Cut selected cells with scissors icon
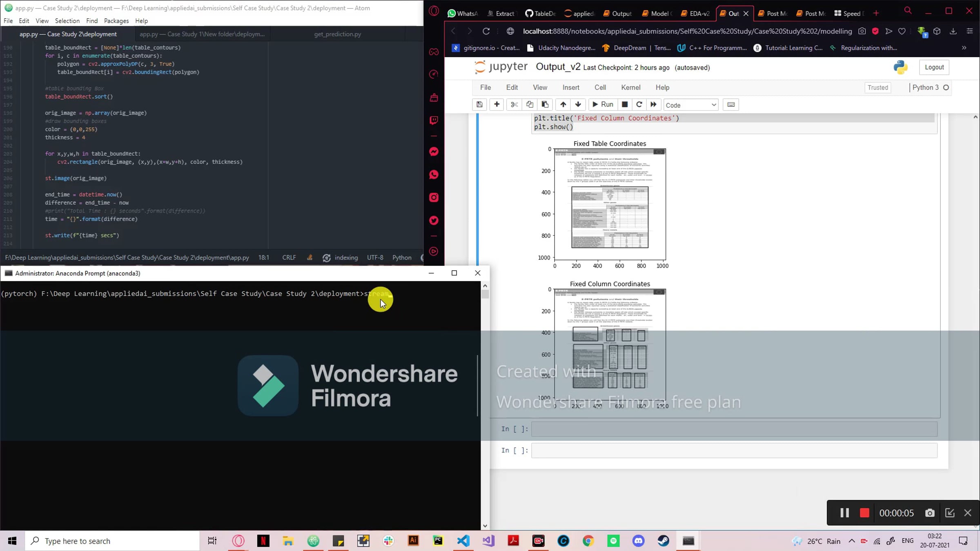980x551 pixels. [514, 104]
